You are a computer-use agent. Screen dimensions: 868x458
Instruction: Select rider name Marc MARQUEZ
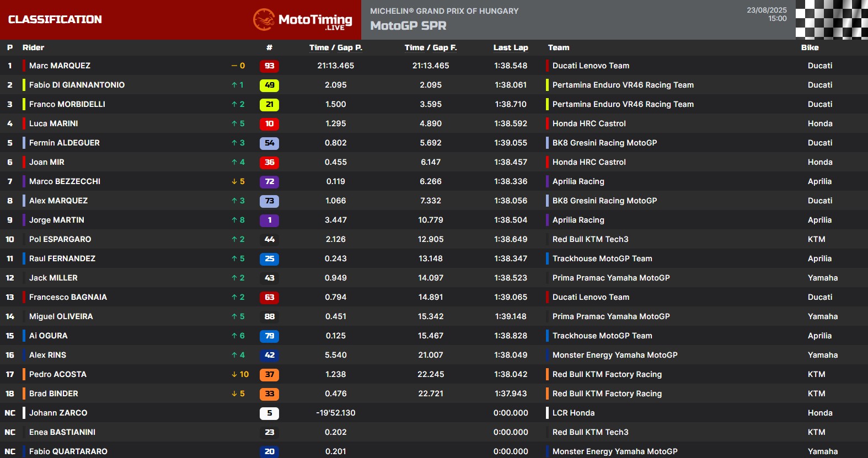[60, 66]
